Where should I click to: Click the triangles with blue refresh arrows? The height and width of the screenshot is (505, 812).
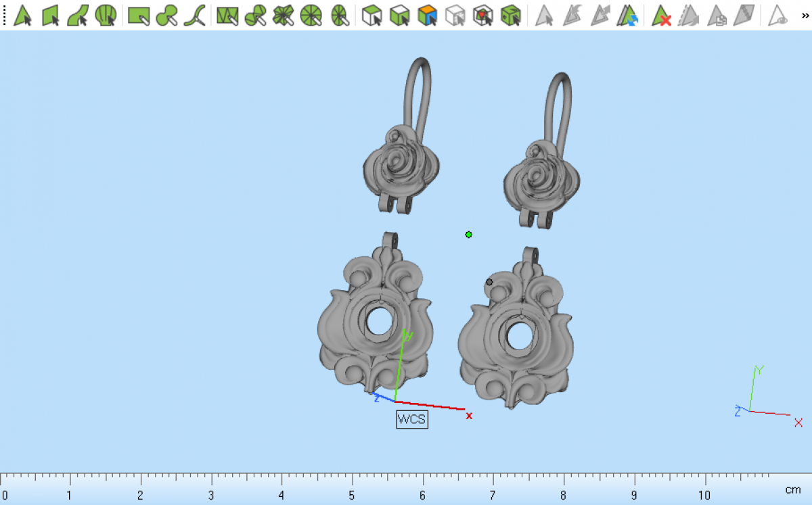tap(627, 15)
